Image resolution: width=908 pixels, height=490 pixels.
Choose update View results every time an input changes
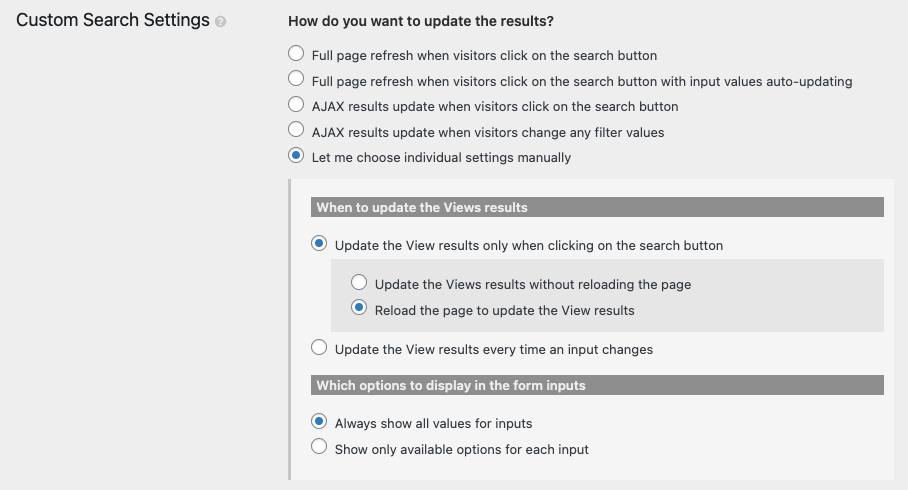tap(319, 348)
